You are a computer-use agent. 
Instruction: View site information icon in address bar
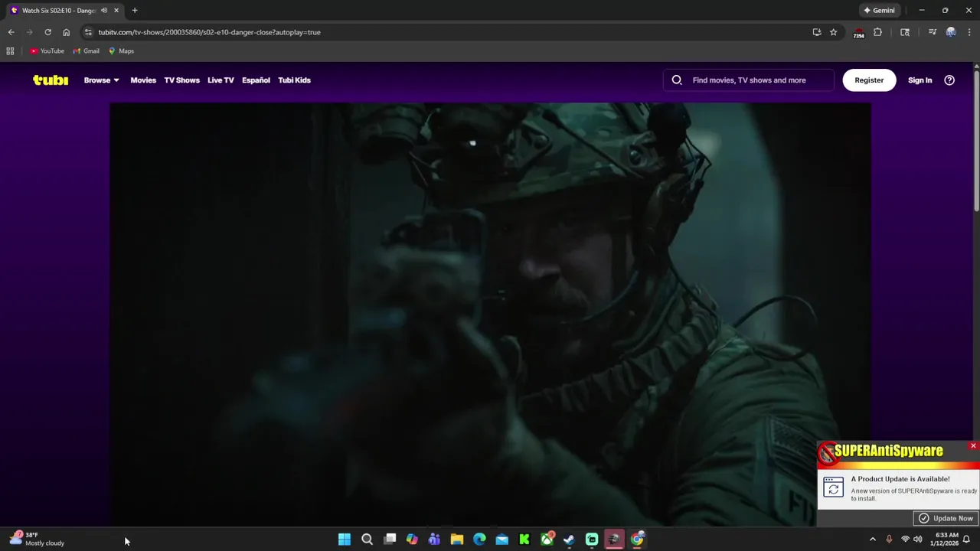point(88,32)
